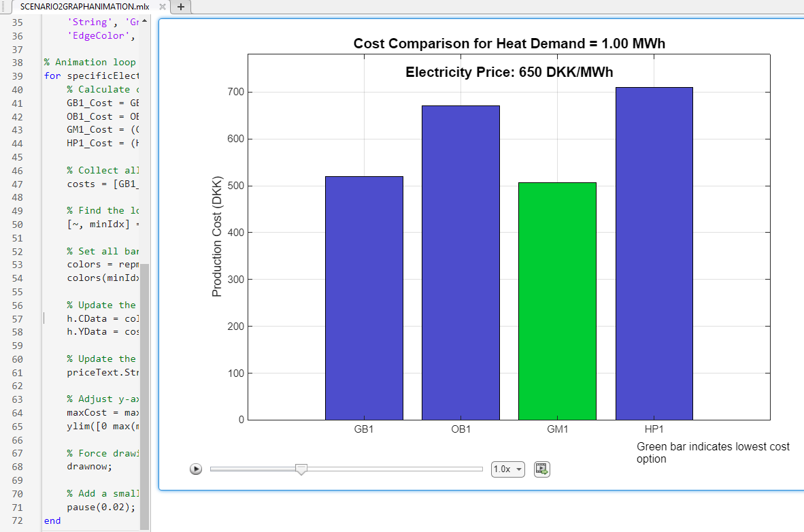Image resolution: width=804 pixels, height=532 pixels.
Task: Click the chart title Cost Comparison for Heat Demand
Action: 509,44
